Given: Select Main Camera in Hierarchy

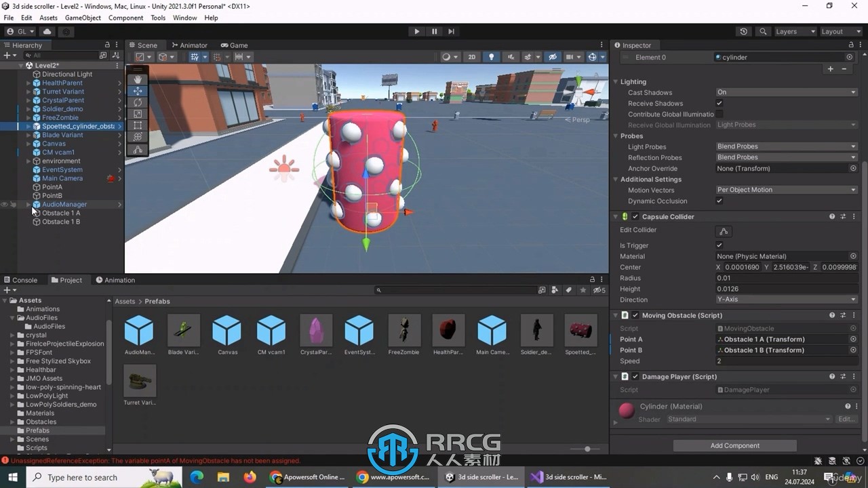Looking at the screenshot, I should pyautogui.click(x=62, y=178).
